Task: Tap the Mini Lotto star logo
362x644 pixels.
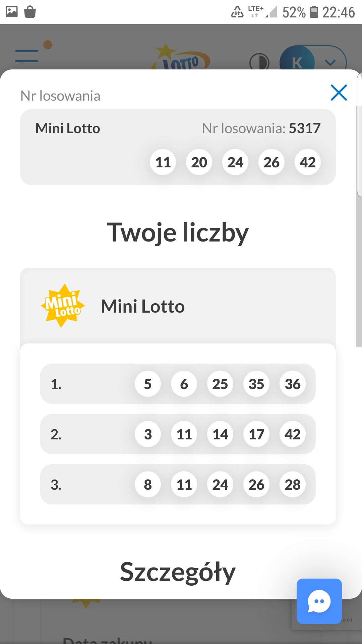Action: 63,306
